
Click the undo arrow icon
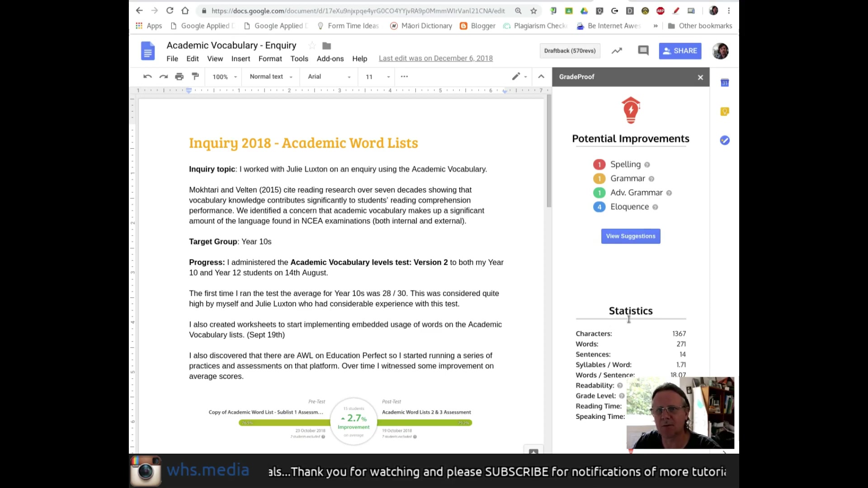click(147, 77)
